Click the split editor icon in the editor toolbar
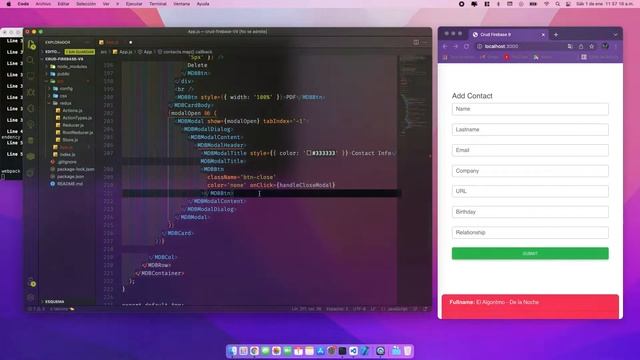The image size is (640, 360). 416,42
